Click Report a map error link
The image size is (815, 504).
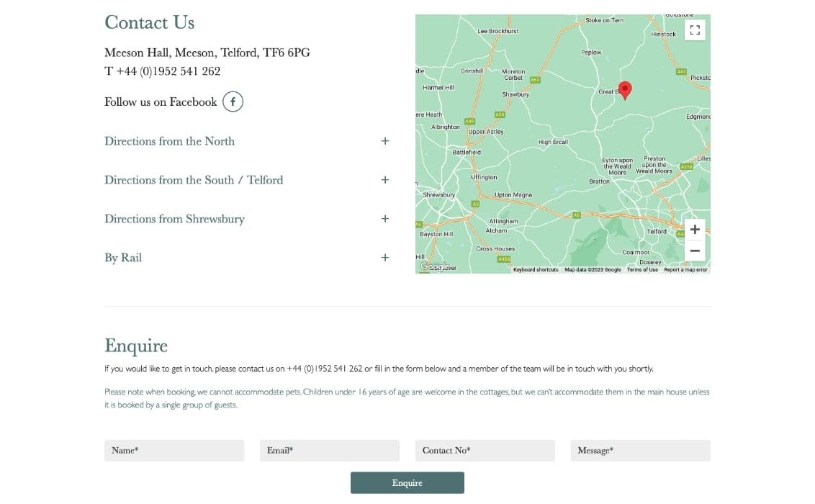coord(685,270)
